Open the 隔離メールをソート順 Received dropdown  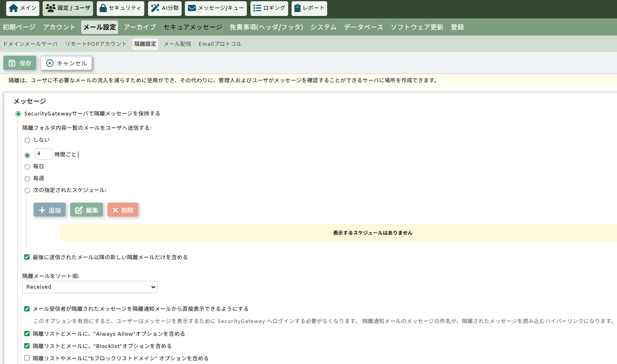[x=89, y=287]
